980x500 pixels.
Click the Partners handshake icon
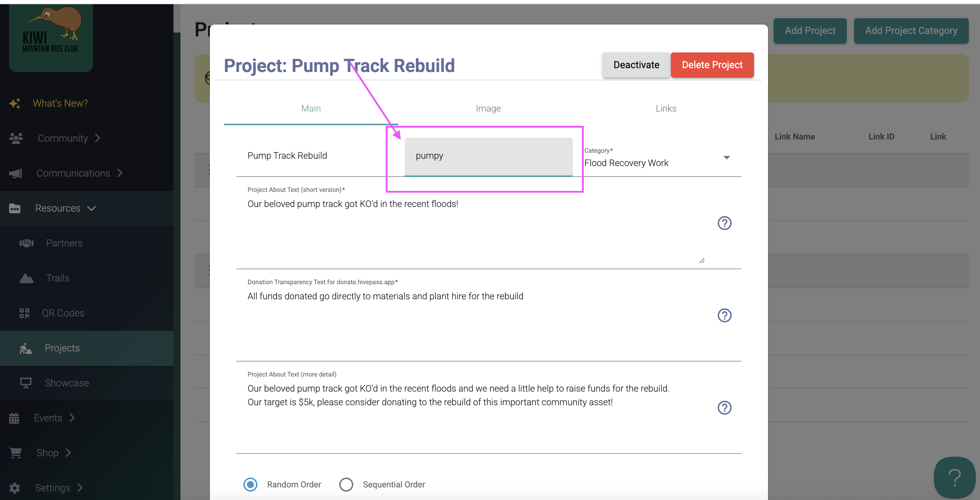(x=27, y=243)
